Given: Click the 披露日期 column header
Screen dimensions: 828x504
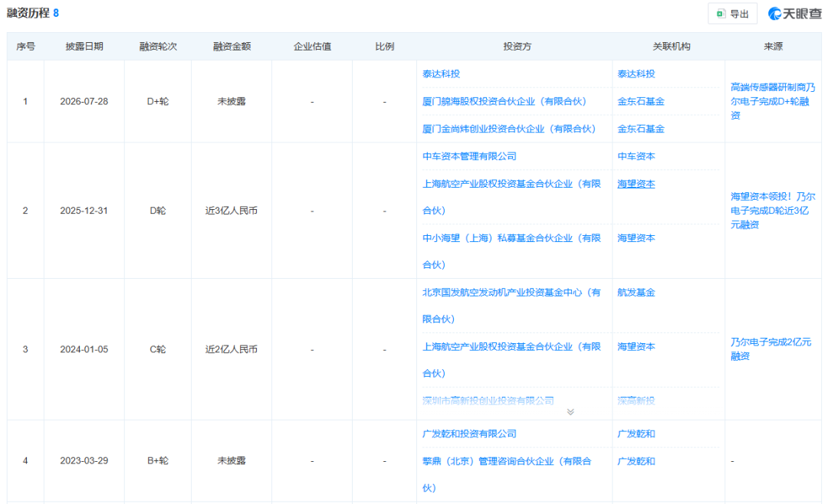Looking at the screenshot, I should [84, 47].
